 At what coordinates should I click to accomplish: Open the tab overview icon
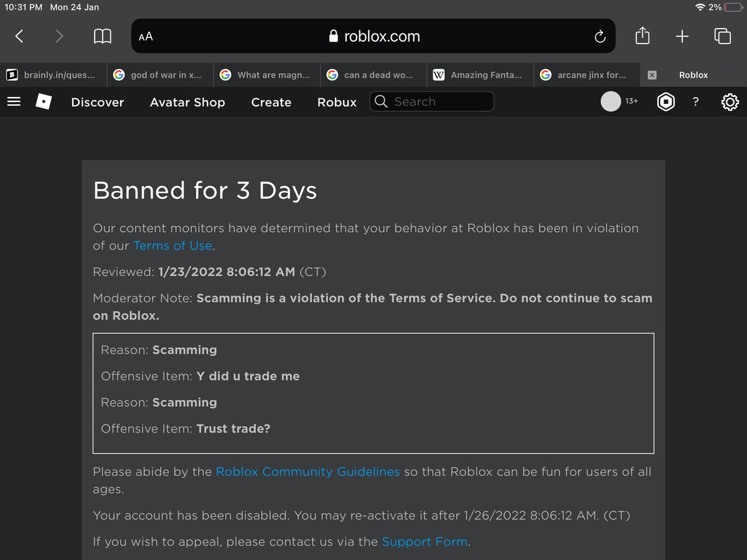(723, 36)
